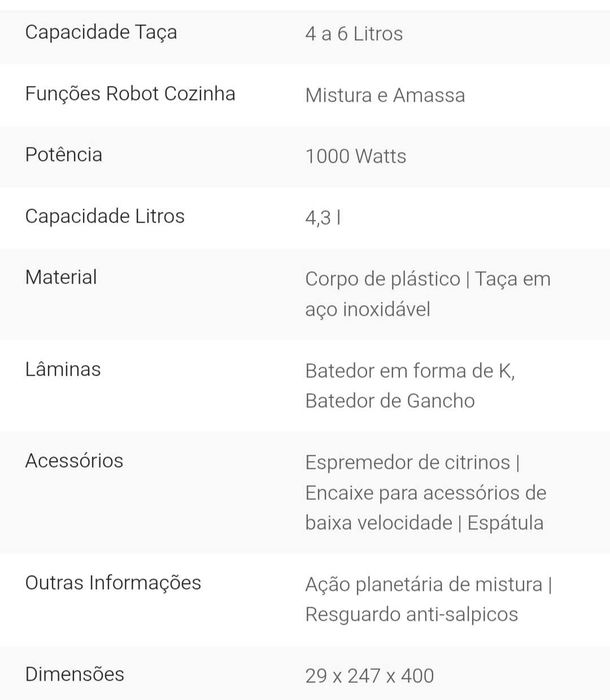Select Batedor de Gancho text
Image resolution: width=610 pixels, height=700 pixels.
[390, 401]
